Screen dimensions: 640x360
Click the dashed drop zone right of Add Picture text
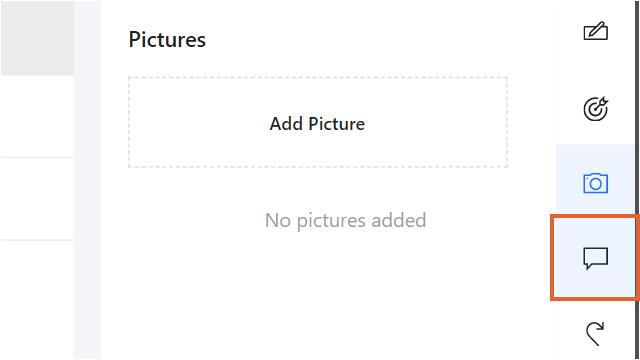[436, 122]
